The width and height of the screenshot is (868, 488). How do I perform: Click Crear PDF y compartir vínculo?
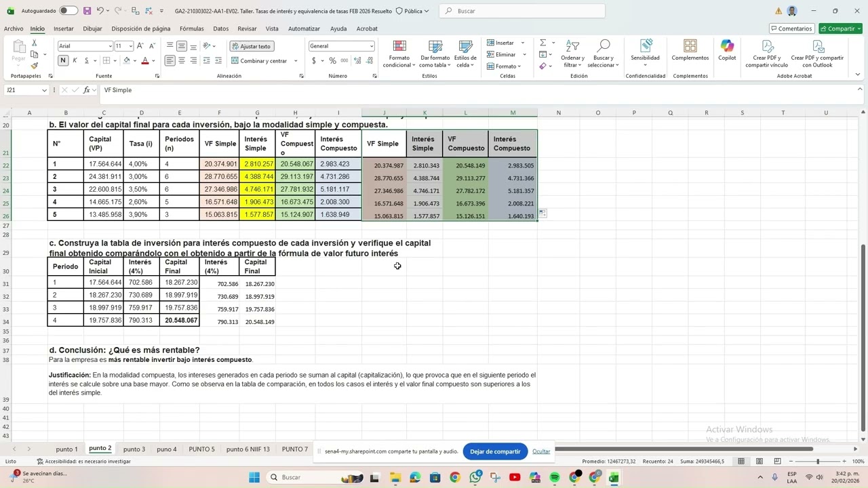tap(767, 54)
